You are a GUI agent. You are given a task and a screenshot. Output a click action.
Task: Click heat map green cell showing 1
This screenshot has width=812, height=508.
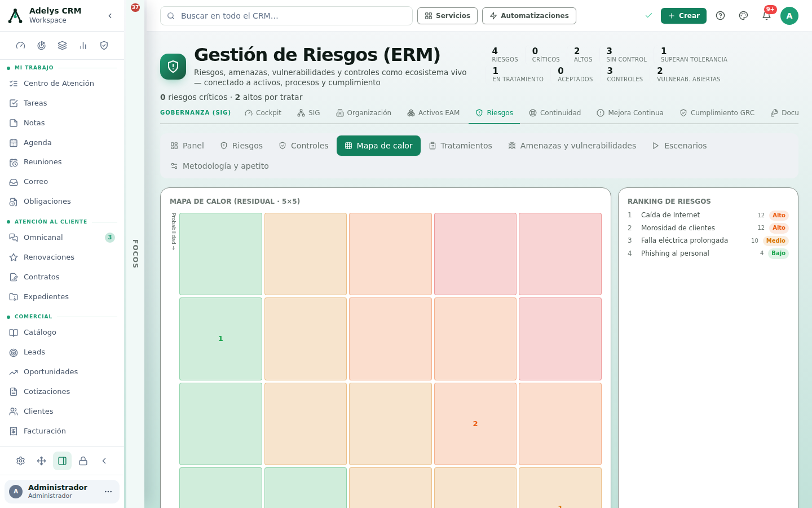220,339
